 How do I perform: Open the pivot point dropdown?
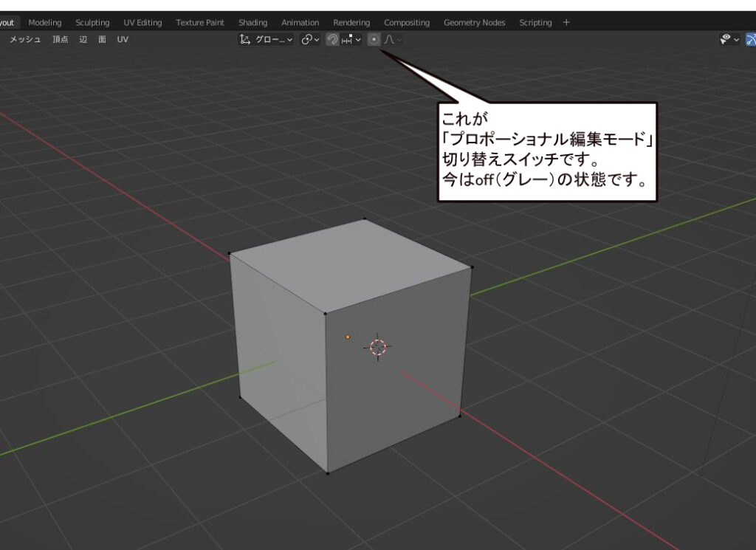coord(310,40)
